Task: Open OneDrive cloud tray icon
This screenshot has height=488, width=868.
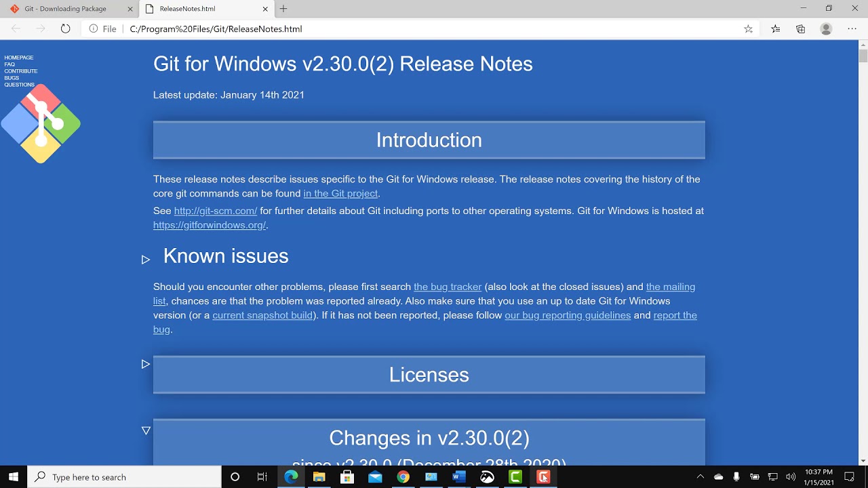Action: coord(719,477)
